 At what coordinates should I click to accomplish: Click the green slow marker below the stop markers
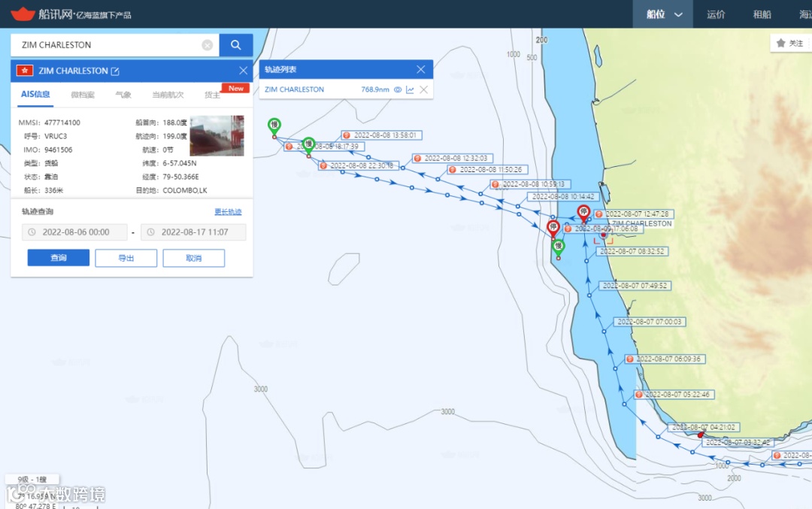coord(558,247)
